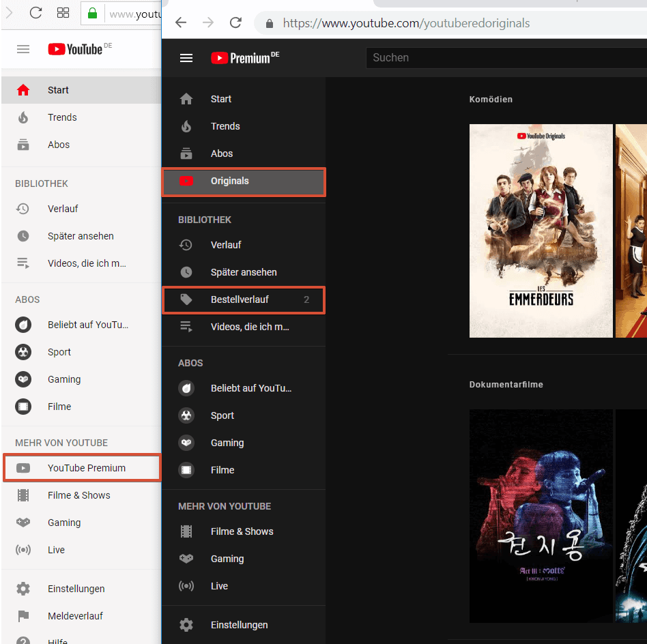647x644 pixels.
Task: Open Später ansehen in light sidebar
Action: 81,236
